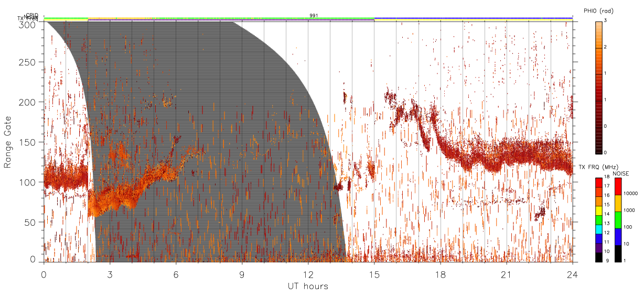
Task: Click the 'NOISE' legend title
Action: click(x=621, y=173)
